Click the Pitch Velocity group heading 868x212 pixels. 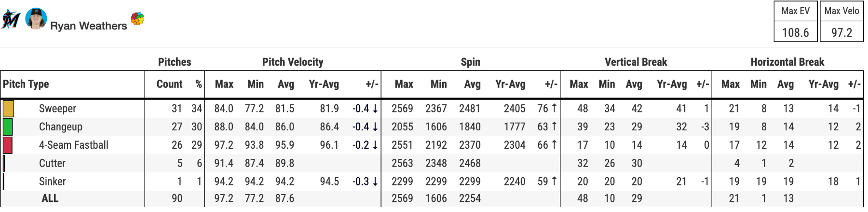coord(293,62)
